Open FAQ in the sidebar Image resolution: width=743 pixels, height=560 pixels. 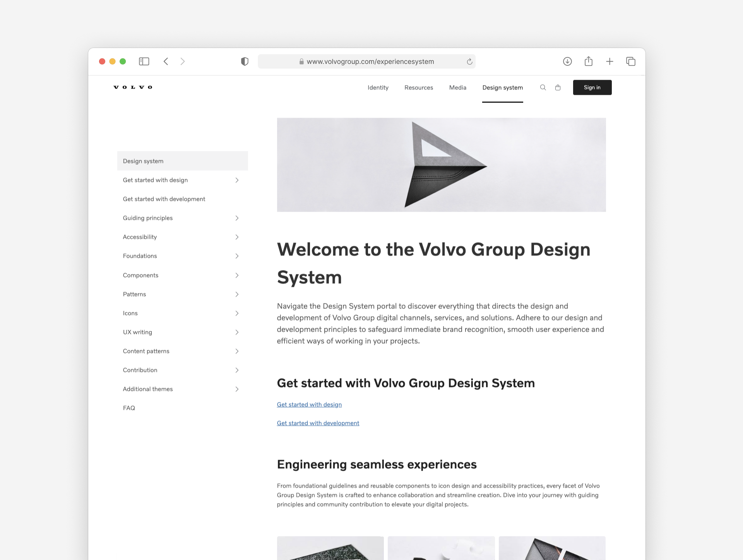pos(129,408)
